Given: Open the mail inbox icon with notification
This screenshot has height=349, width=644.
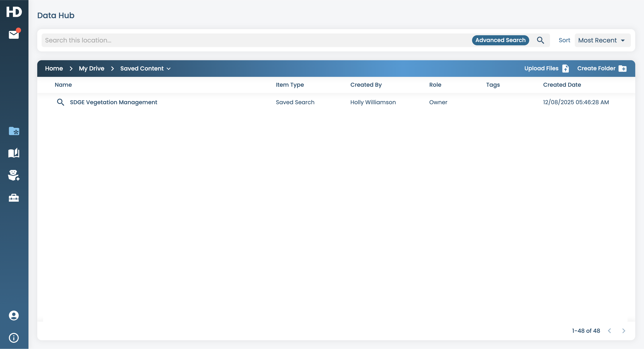Looking at the screenshot, I should 14,34.
